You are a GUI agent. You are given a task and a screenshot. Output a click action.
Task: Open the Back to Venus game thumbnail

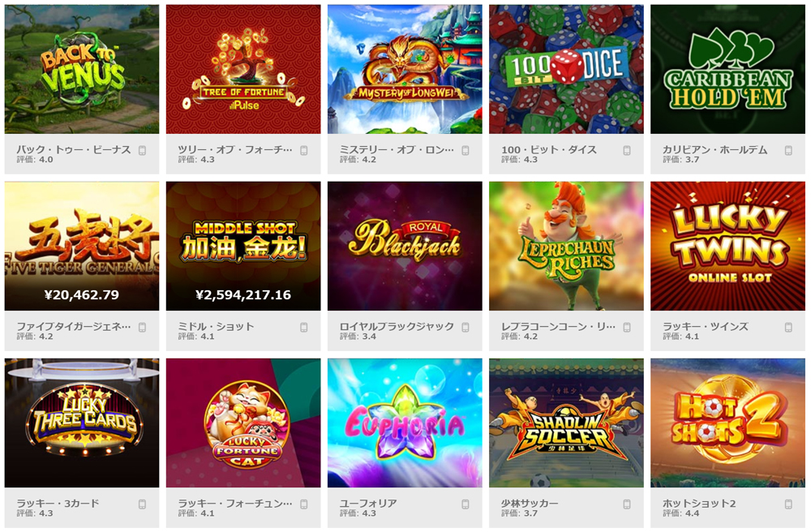pos(82,69)
